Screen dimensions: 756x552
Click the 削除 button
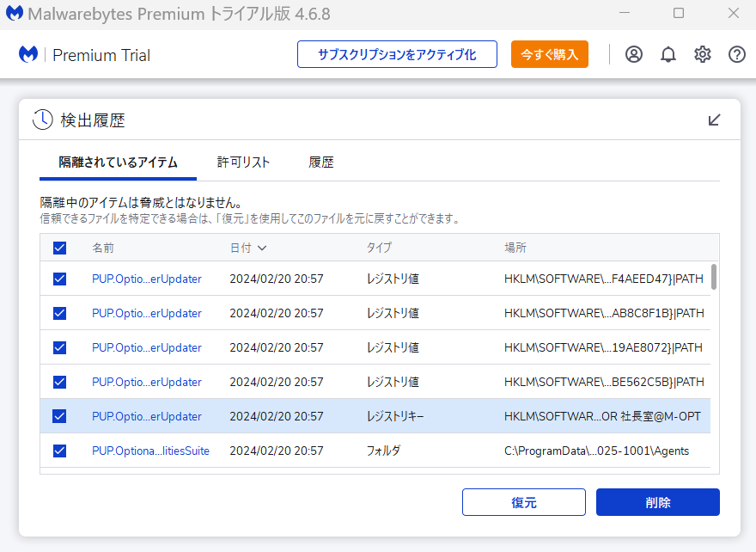[x=658, y=502]
